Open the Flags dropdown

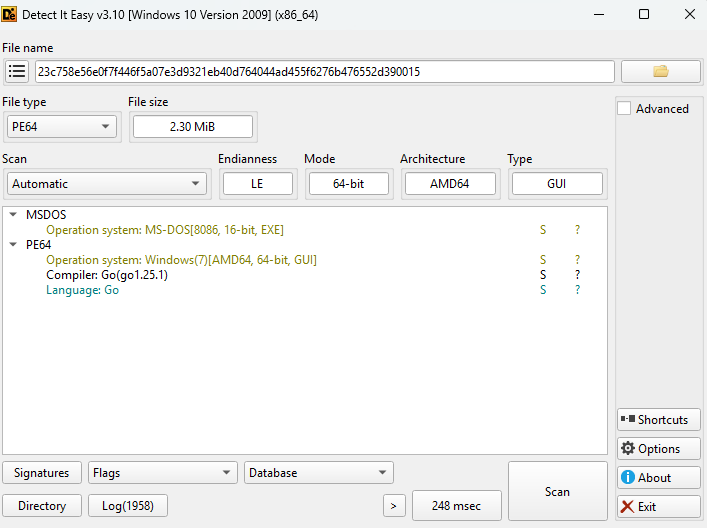(163, 473)
